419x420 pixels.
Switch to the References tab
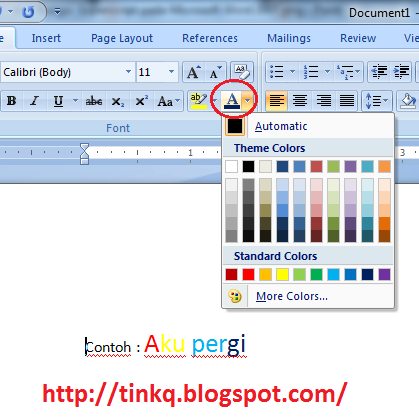click(210, 38)
